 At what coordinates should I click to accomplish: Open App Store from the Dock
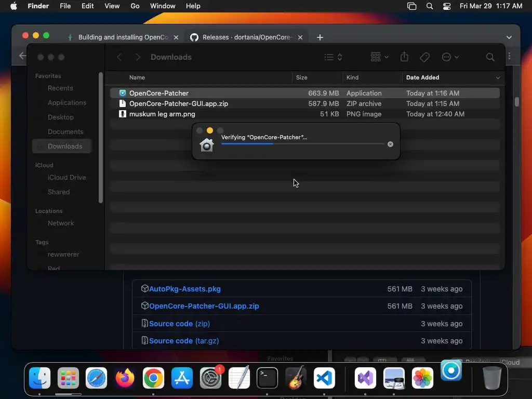[182, 378]
